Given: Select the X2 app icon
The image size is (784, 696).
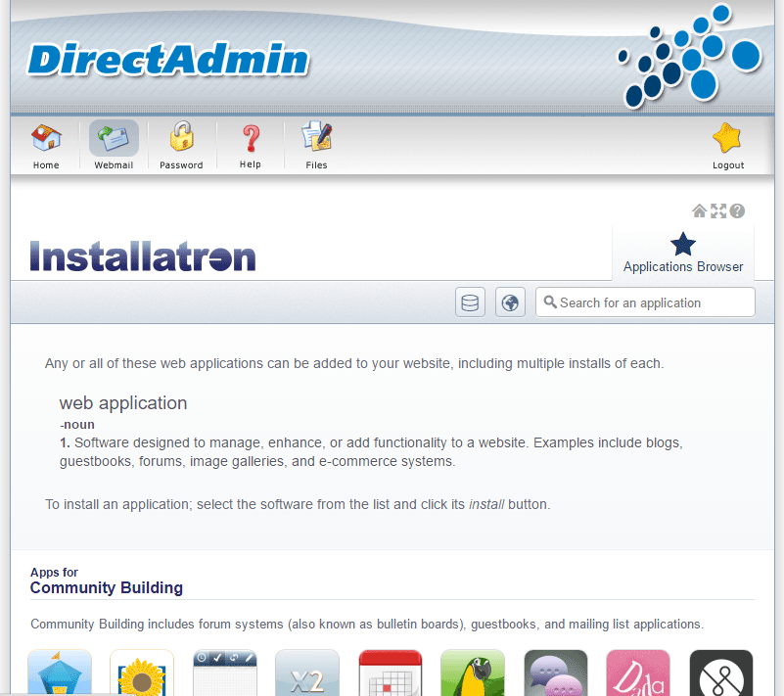Looking at the screenshot, I should pos(307,673).
